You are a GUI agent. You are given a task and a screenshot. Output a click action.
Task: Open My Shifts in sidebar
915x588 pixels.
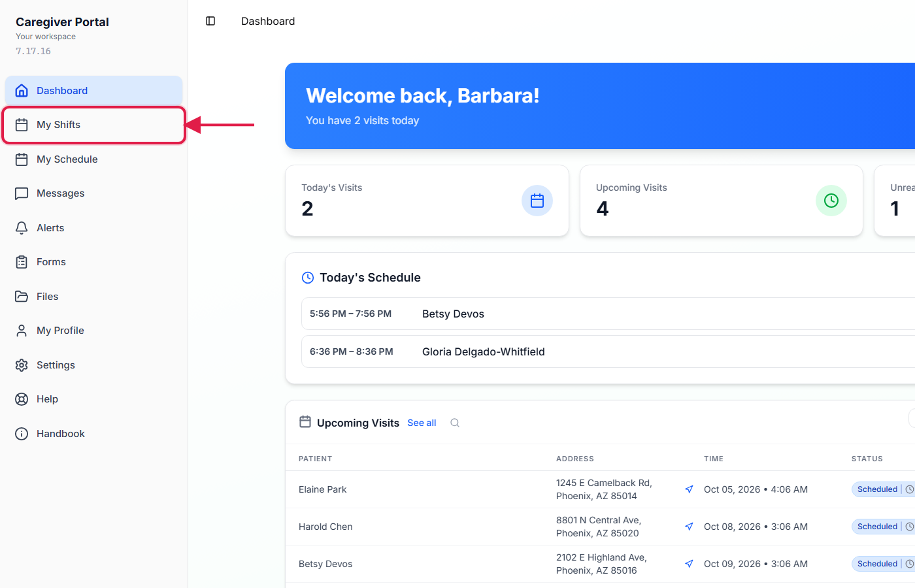pyautogui.click(x=94, y=125)
